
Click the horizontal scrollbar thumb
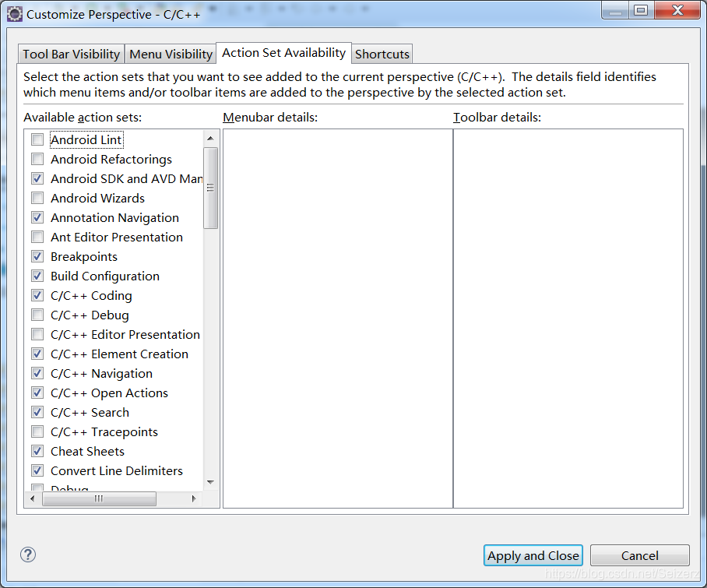(x=99, y=498)
